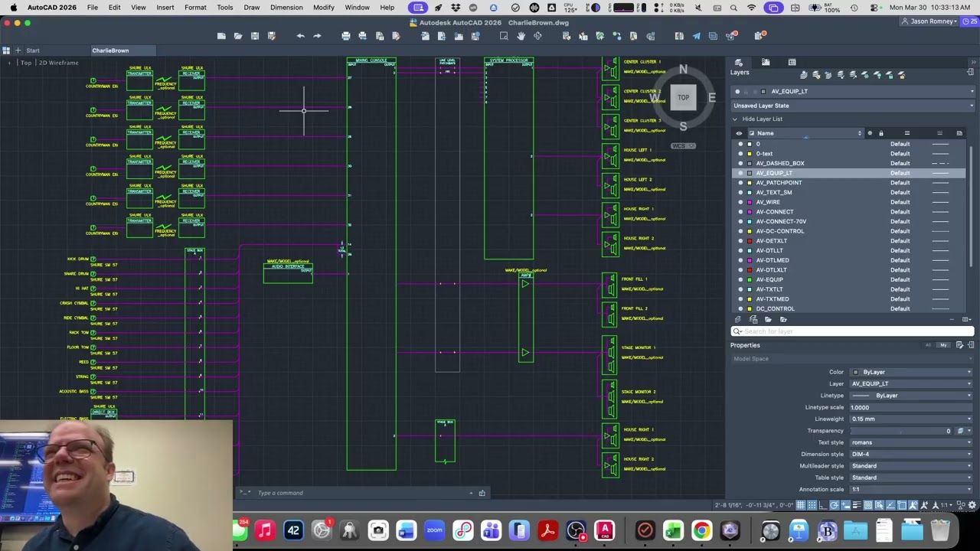Click the Search for layer field
980x551 pixels.
point(852,331)
